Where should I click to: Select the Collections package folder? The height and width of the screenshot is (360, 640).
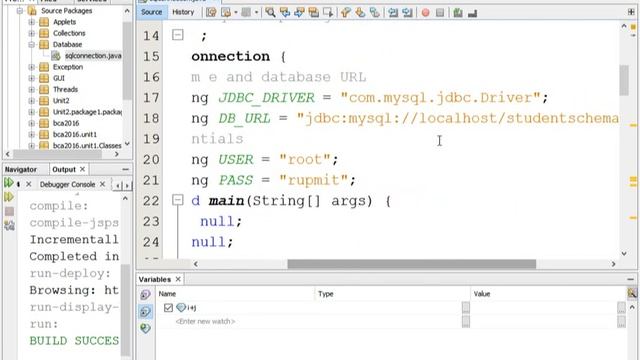coord(69,33)
